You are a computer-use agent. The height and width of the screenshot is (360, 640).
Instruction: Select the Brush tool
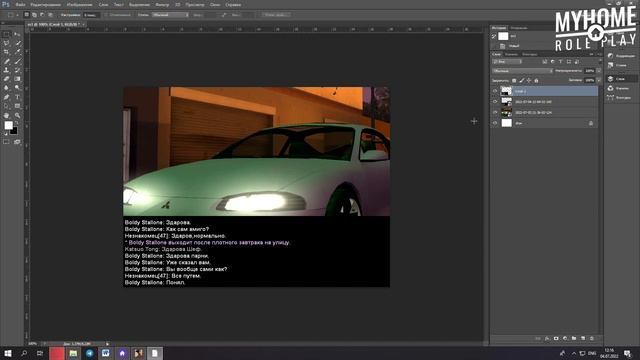tap(17, 61)
